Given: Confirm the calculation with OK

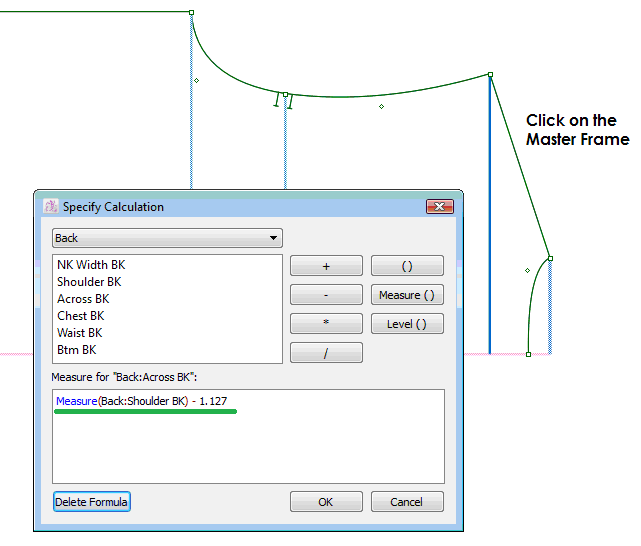Looking at the screenshot, I should pyautogui.click(x=326, y=502).
